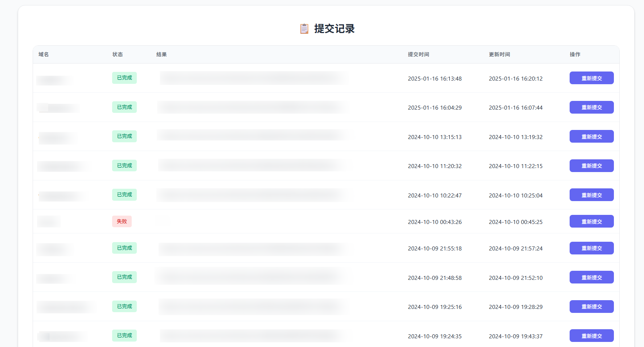
Task: Resubmit the 2024-10-10 13:15:13 submission
Action: (591, 136)
